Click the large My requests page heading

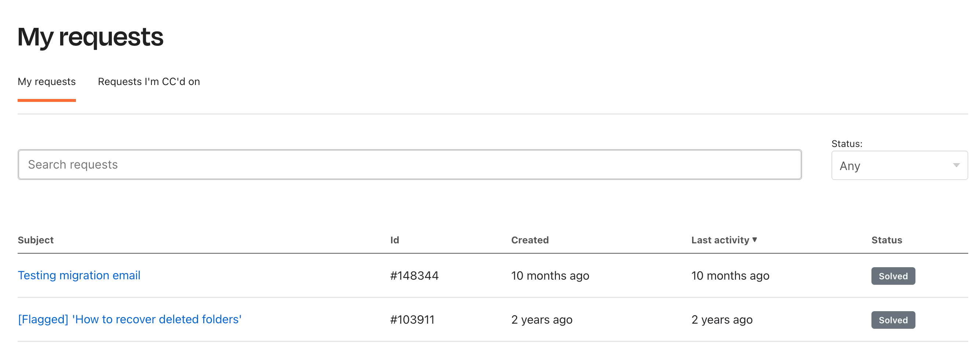(91, 37)
